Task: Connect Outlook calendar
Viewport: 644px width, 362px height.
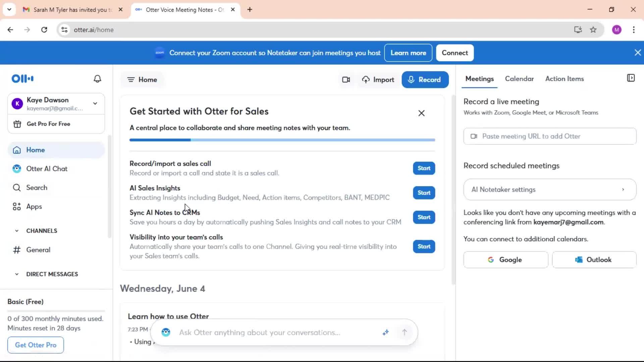Action: point(594,260)
